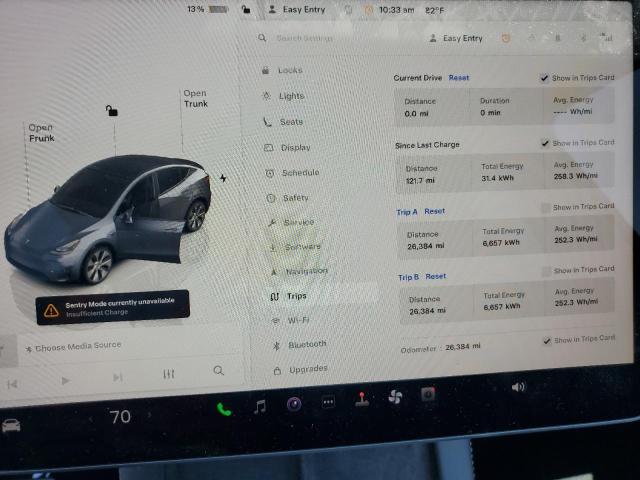Reset Trip B
The image size is (640, 480).
(x=436, y=276)
